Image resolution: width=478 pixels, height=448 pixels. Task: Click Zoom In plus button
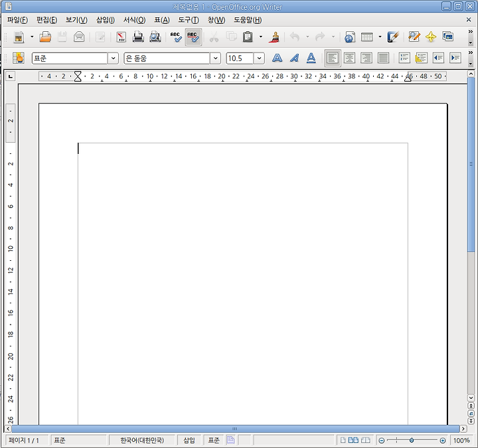point(443,441)
